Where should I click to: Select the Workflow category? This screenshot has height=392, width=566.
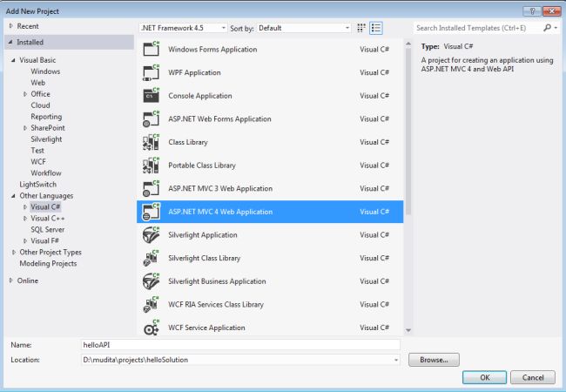pyautogui.click(x=46, y=172)
